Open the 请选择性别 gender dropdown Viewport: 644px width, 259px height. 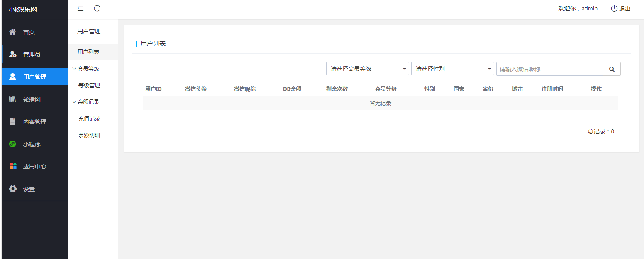[452, 68]
